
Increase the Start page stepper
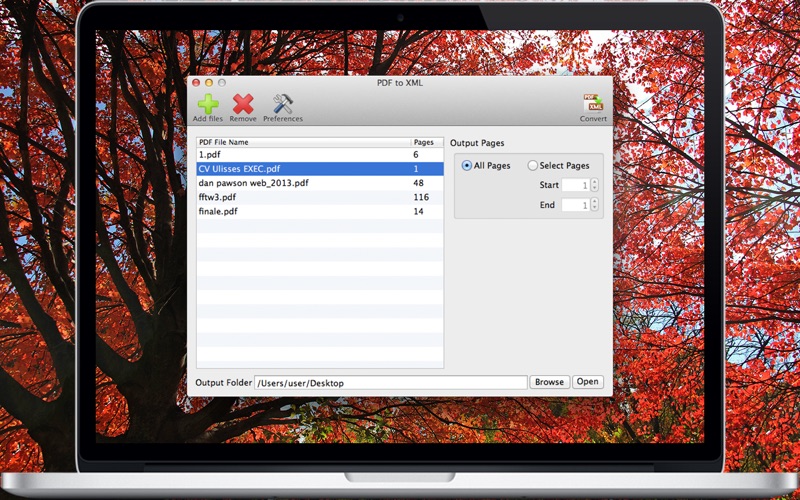594,182
